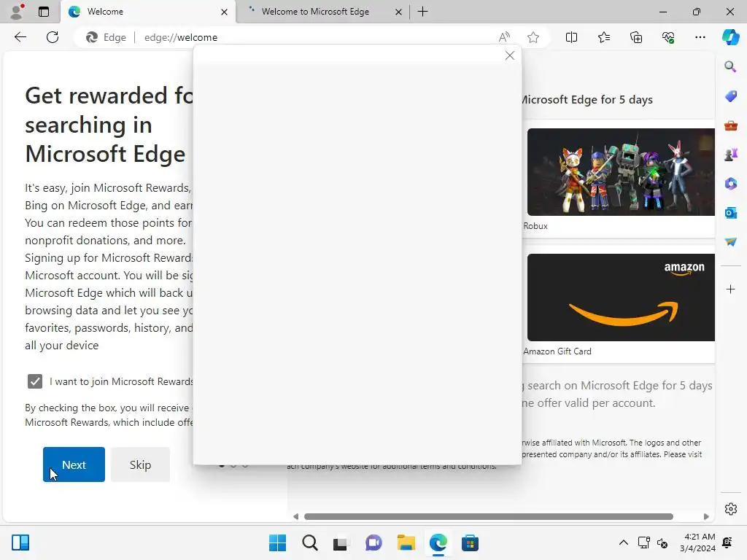Open the Edge profile icon
This screenshot has height=560, width=747.
(18, 12)
